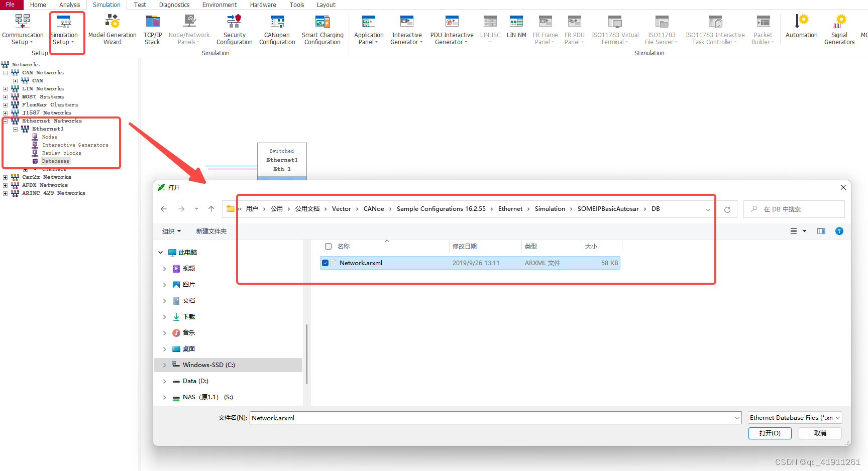Navigate to the Ethernet folder in breadcrumb

tap(510, 209)
